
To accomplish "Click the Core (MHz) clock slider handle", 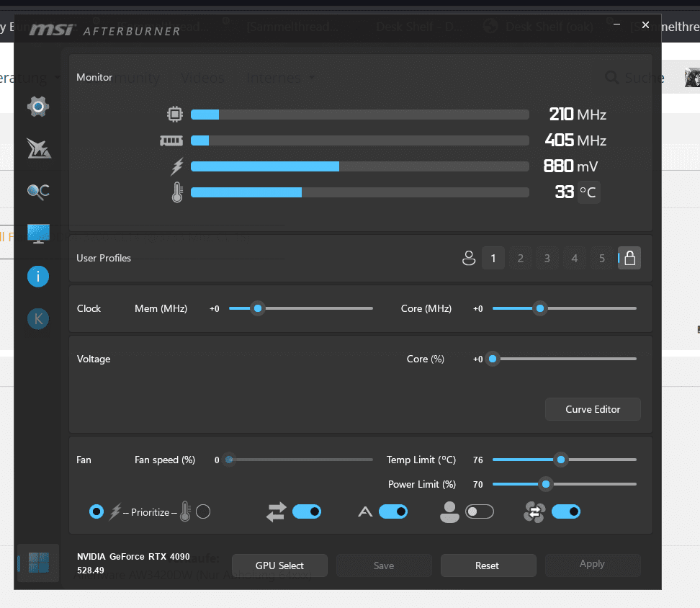I will click(x=540, y=308).
